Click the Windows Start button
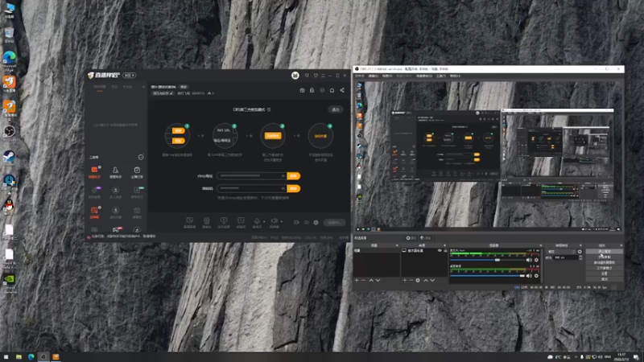The height and width of the screenshot is (362, 644). [x=6, y=356]
